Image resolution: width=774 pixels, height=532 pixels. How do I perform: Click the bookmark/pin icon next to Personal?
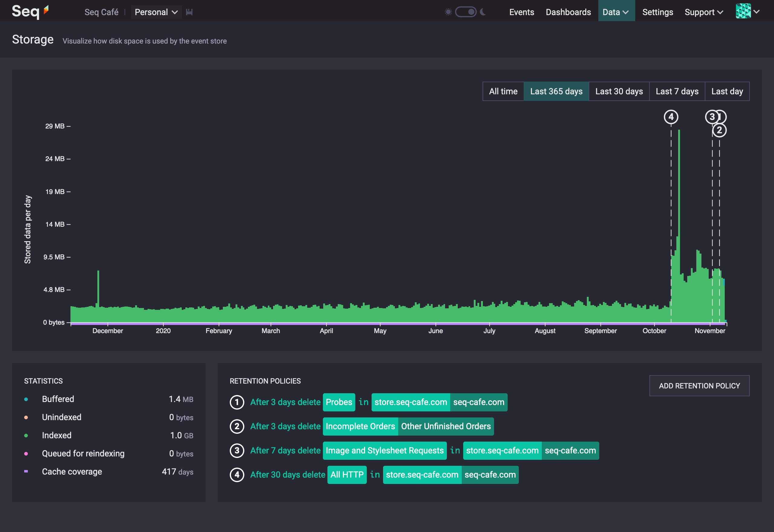pyautogui.click(x=190, y=12)
